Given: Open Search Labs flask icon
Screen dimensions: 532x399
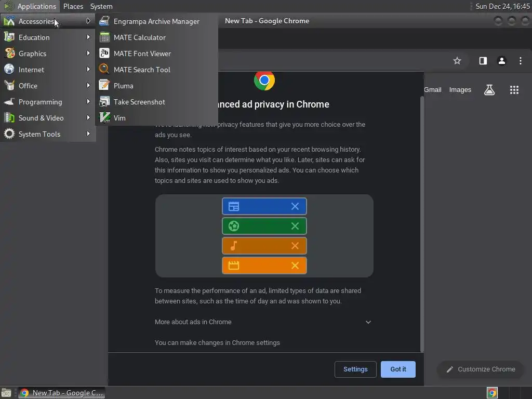Looking at the screenshot, I should (x=489, y=90).
